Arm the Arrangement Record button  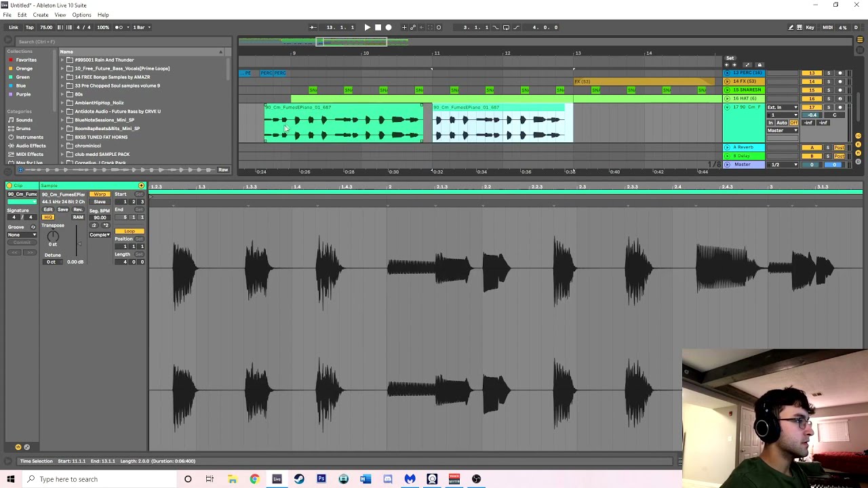pos(389,27)
